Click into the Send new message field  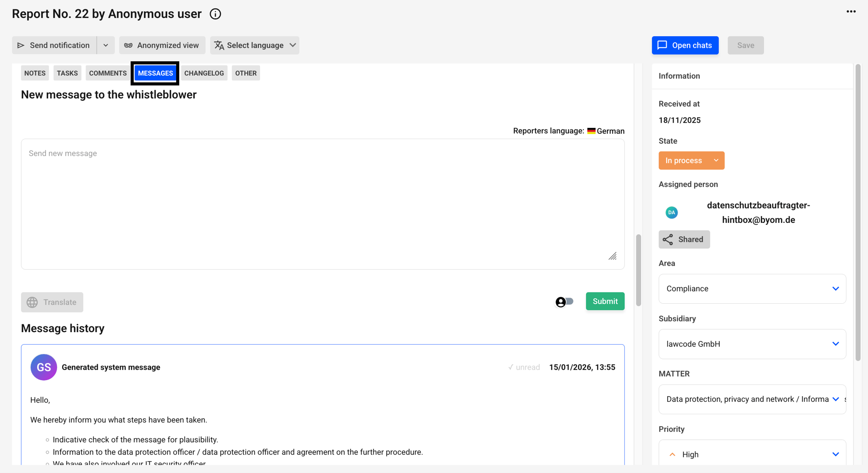pos(323,204)
